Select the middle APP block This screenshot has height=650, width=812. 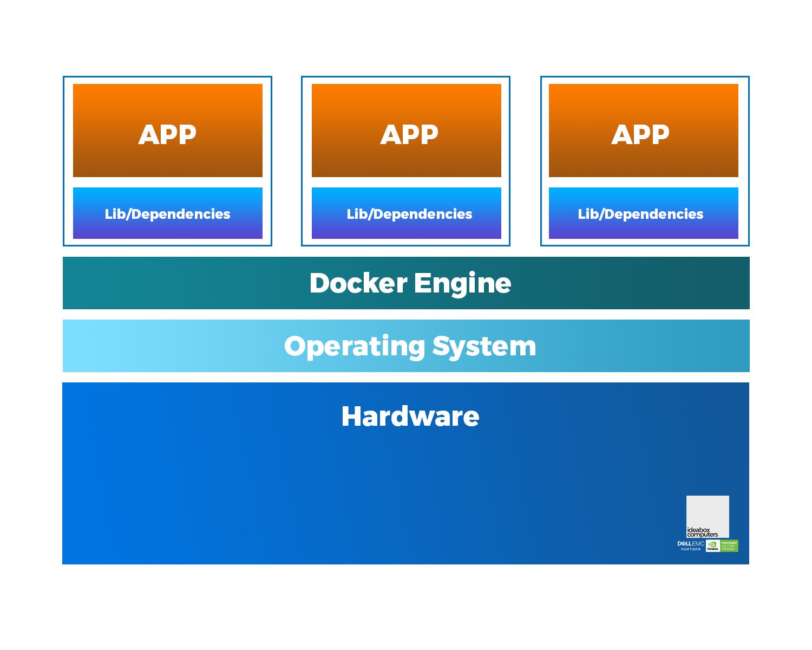406,131
